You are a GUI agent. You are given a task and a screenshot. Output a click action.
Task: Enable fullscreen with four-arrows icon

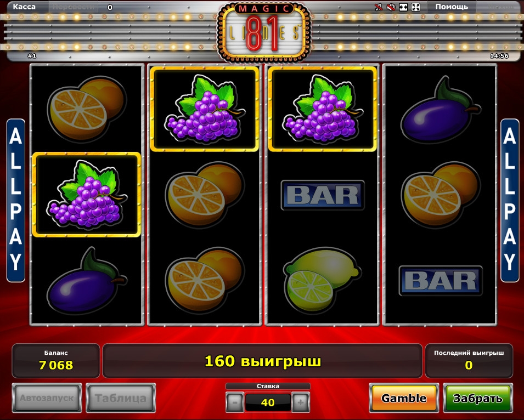pyautogui.click(x=415, y=7)
